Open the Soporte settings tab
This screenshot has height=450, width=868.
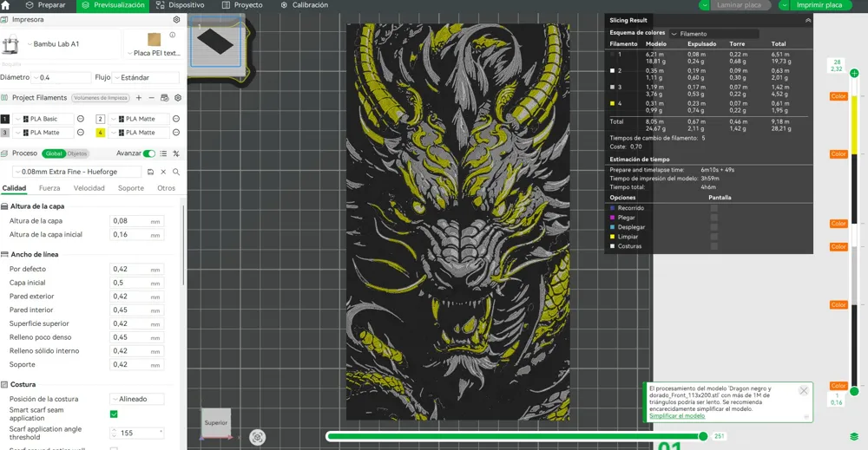point(131,188)
